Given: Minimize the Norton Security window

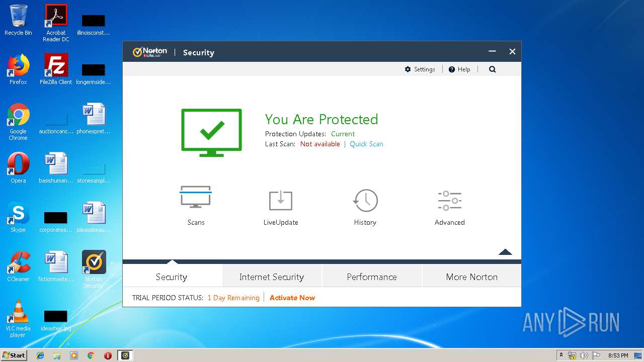Looking at the screenshot, I should coord(492,51).
